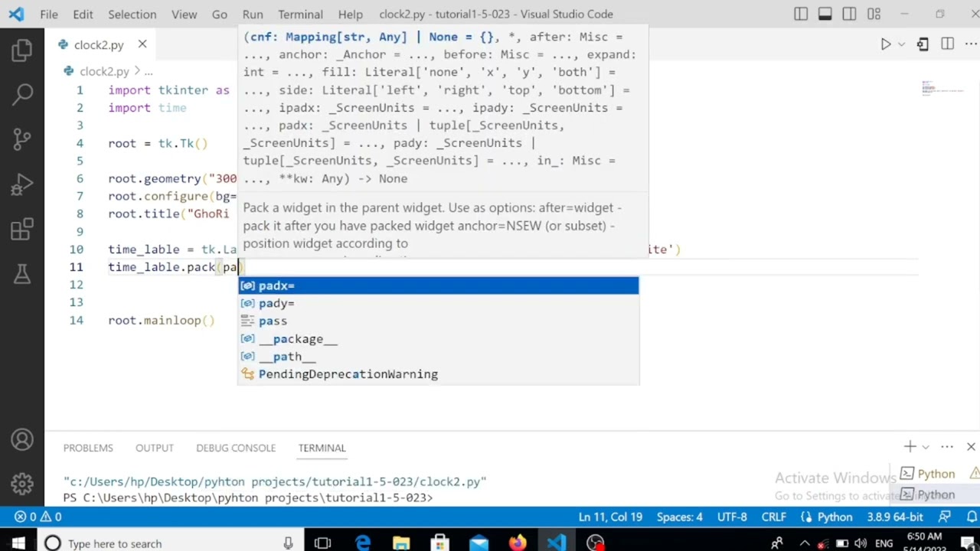Choose the padx= suggestion
This screenshot has height=551, width=980.
[439, 285]
